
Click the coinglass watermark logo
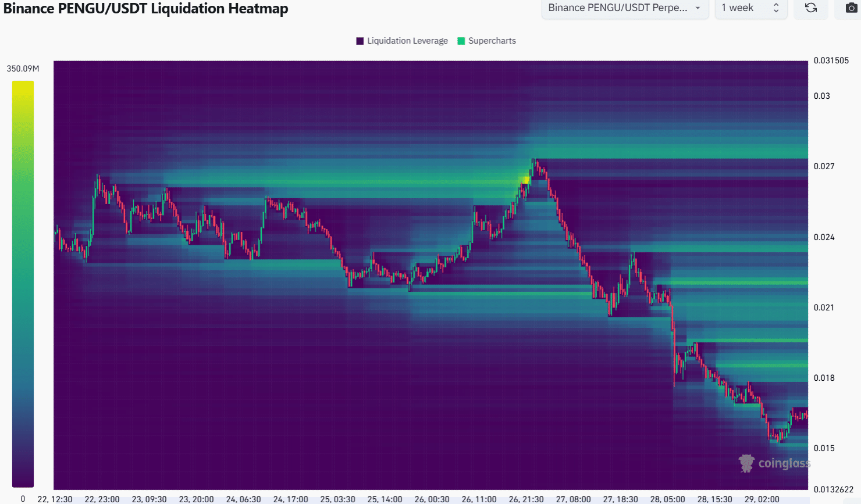tap(774, 463)
